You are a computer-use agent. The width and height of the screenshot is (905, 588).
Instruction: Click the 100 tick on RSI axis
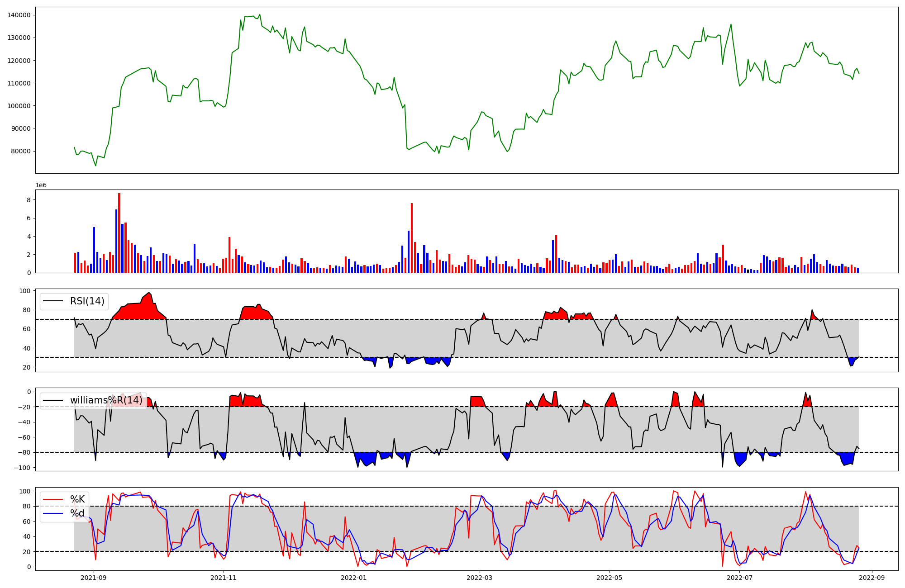point(25,291)
